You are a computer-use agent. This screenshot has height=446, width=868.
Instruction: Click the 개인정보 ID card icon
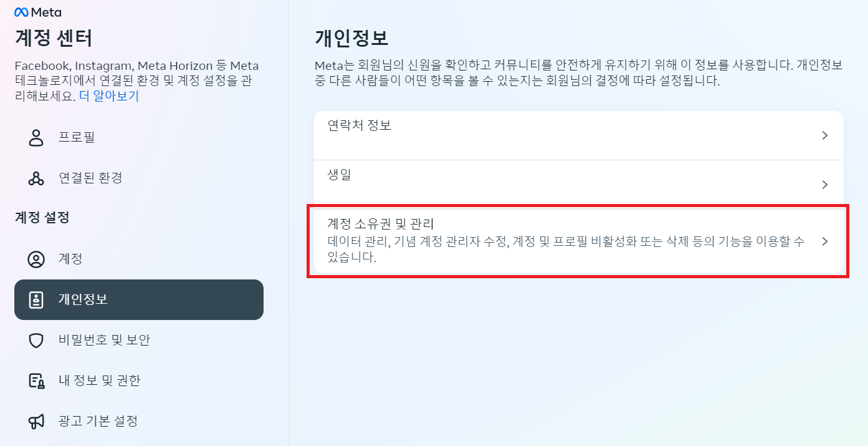pos(36,299)
